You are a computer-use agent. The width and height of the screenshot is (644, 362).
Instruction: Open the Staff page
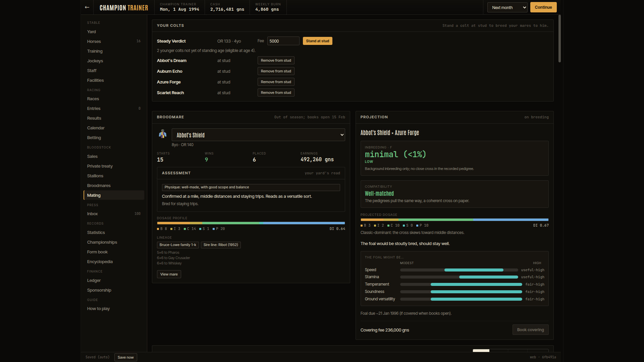tap(114, 71)
